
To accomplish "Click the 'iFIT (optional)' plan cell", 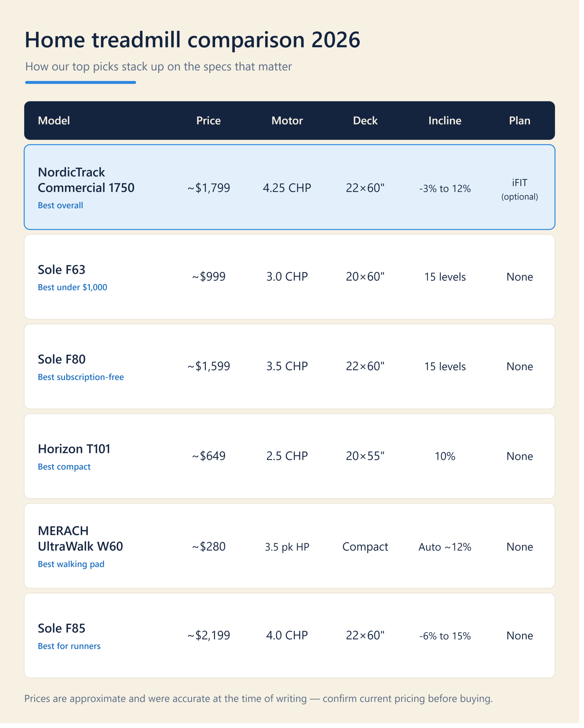I will (x=524, y=191).
